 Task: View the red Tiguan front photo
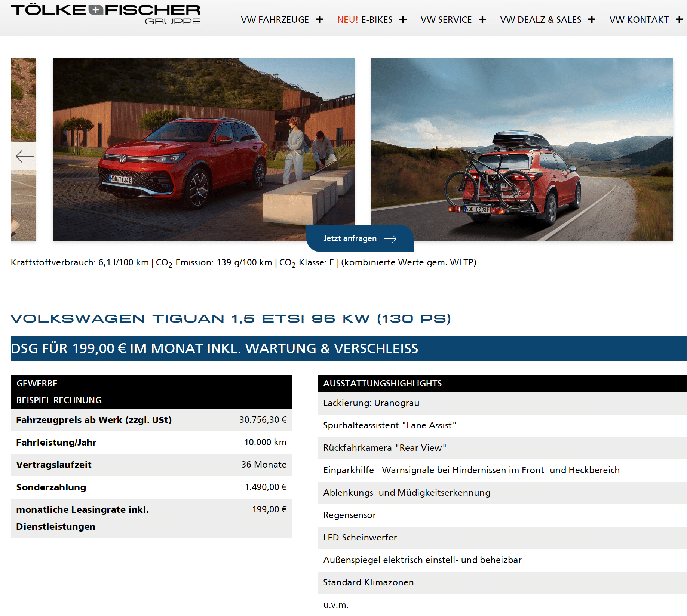pos(203,149)
